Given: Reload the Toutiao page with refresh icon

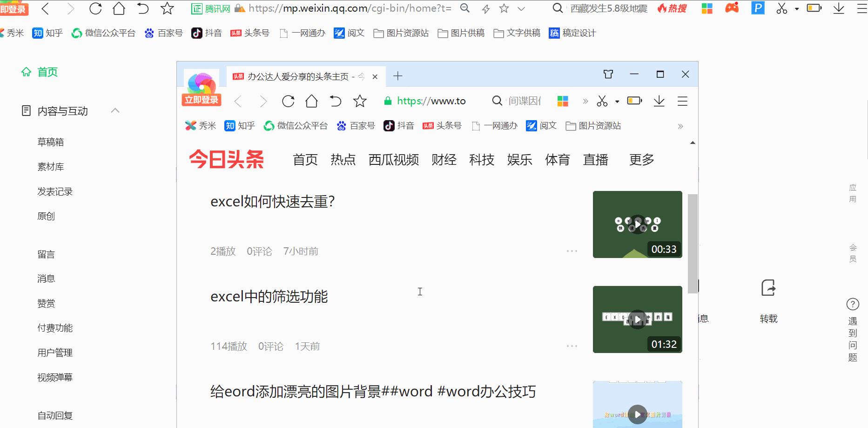Looking at the screenshot, I should pyautogui.click(x=288, y=101).
